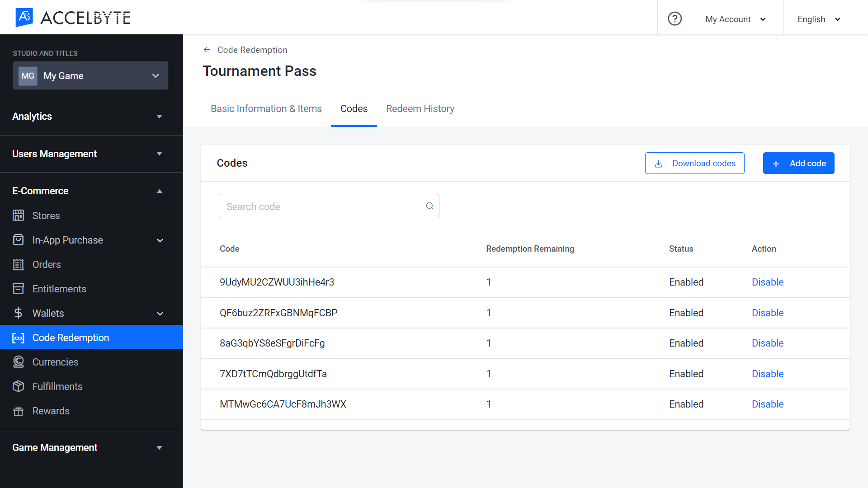Switch to the Redeem History tab
This screenshot has width=868, height=488.
coord(420,108)
